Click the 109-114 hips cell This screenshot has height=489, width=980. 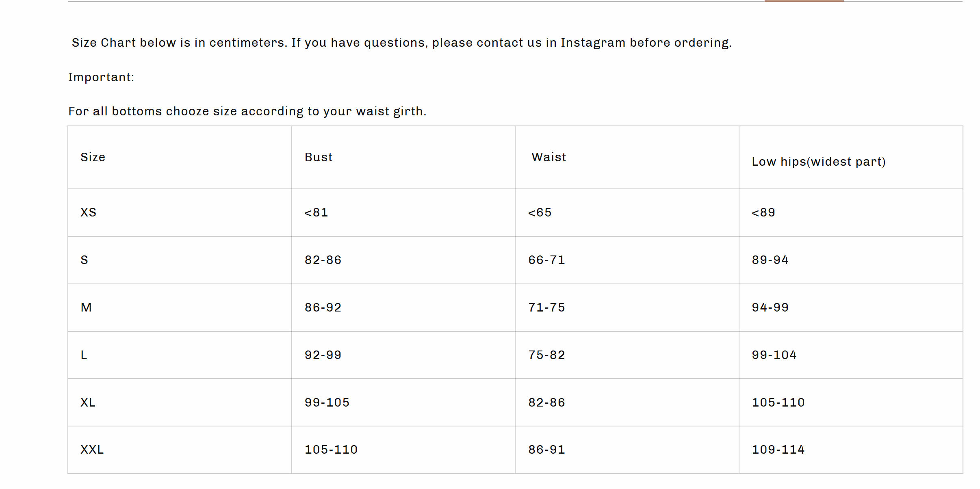pyautogui.click(x=778, y=450)
